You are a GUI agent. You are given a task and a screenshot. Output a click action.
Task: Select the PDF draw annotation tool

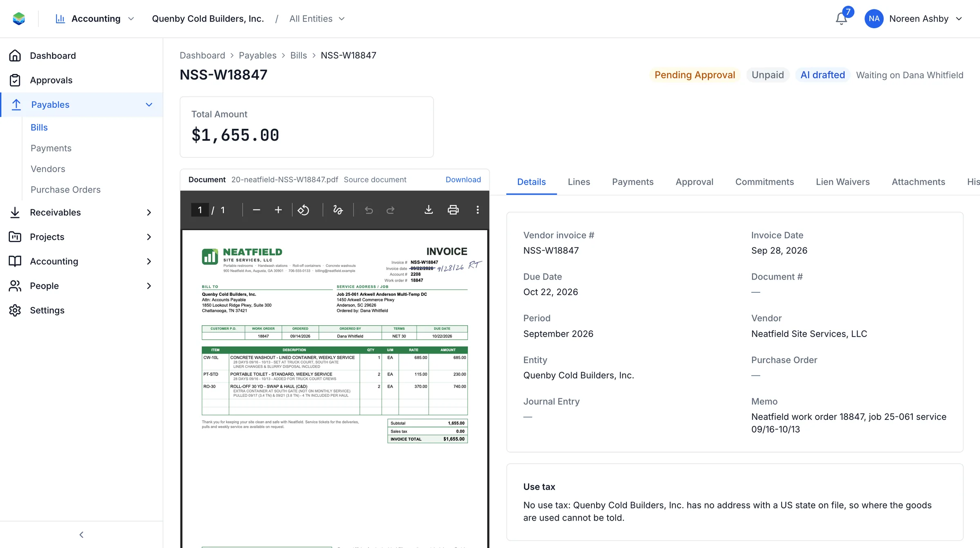[338, 210]
